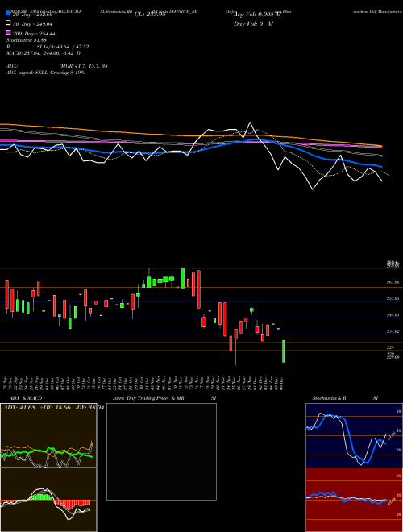Screen dimensions: 403x532
Task: Click the 229 price axis label
Action: coord(390,347)
